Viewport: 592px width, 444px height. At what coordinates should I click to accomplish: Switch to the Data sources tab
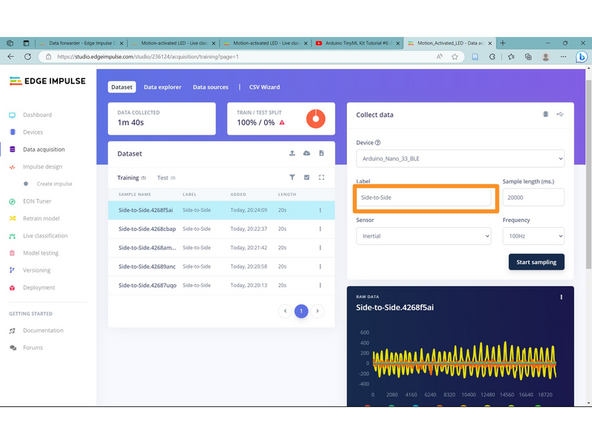[210, 87]
